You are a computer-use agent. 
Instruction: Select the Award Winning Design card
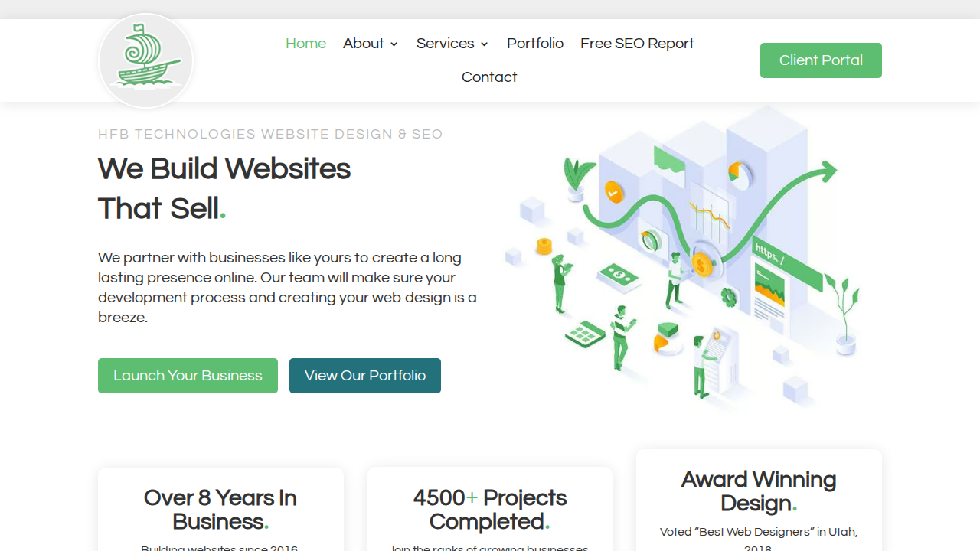point(759,500)
